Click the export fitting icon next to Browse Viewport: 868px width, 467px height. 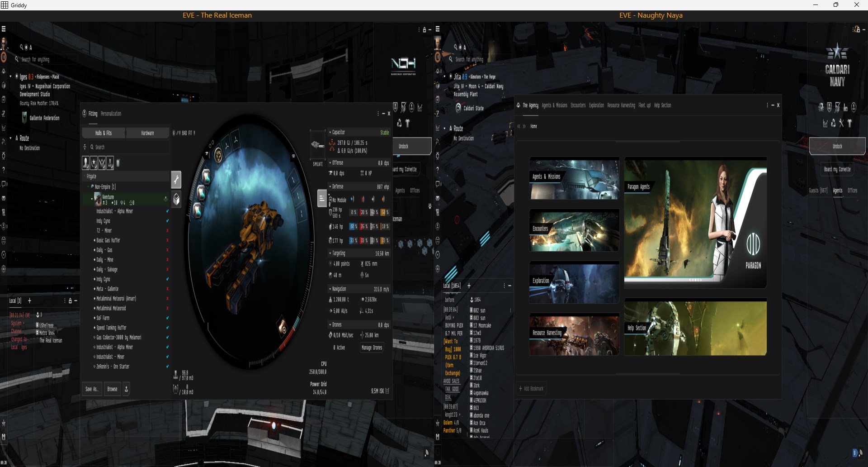(x=127, y=389)
